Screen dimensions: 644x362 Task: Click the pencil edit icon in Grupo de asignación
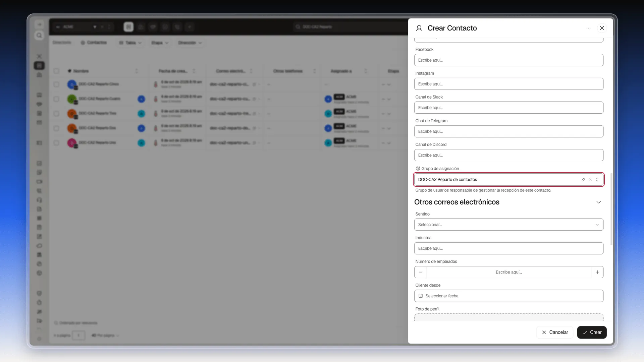click(x=583, y=180)
